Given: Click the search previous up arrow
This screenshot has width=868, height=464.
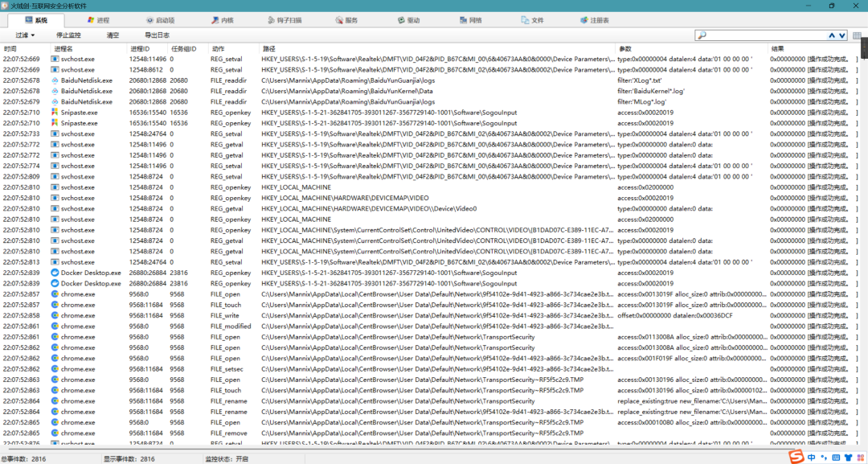Looking at the screenshot, I should pyautogui.click(x=832, y=35).
